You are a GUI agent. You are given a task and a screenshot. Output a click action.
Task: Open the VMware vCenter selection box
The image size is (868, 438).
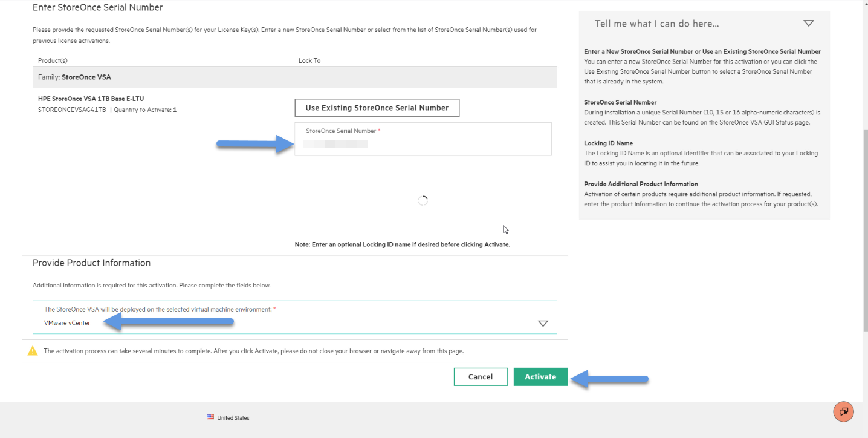pyautogui.click(x=295, y=317)
